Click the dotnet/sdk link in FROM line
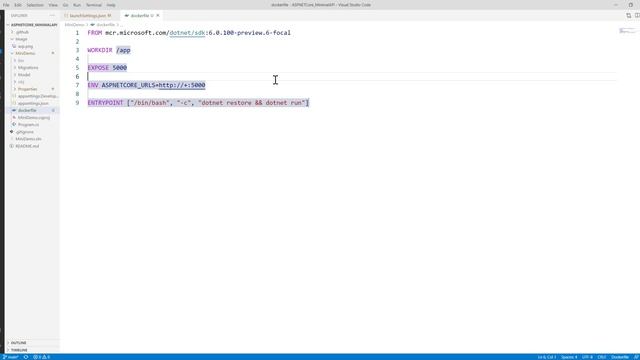Viewport: 640px width, 360px height. (187, 33)
